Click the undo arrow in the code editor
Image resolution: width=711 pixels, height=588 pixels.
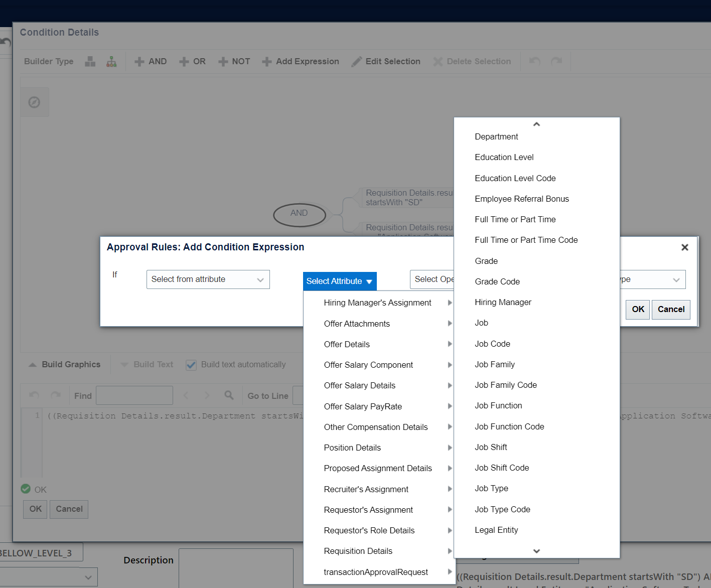[34, 395]
